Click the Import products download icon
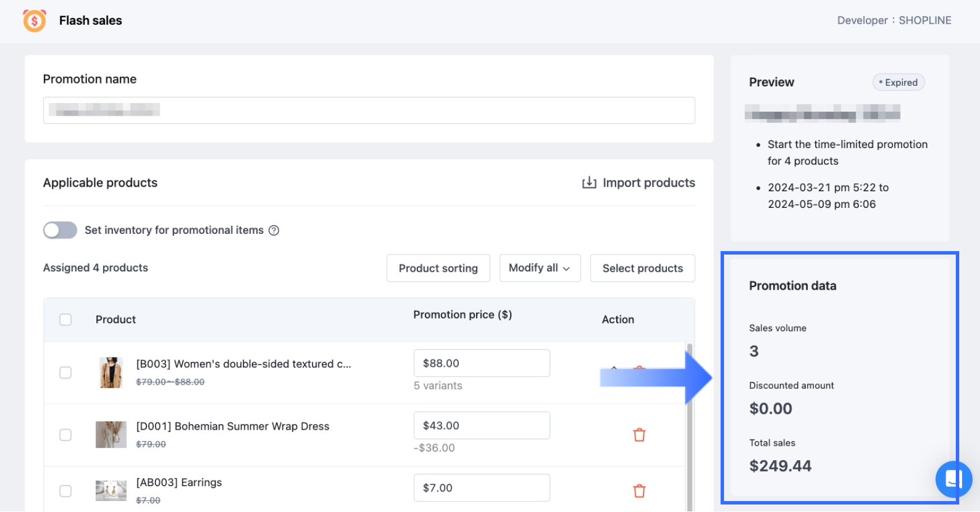 tap(589, 183)
